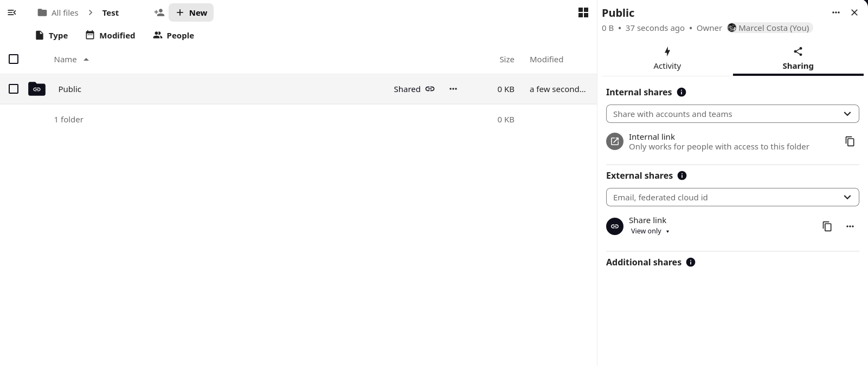Screen dimensions: 868x365
Task: Copy the internal link to clipboard
Action: tap(850, 141)
